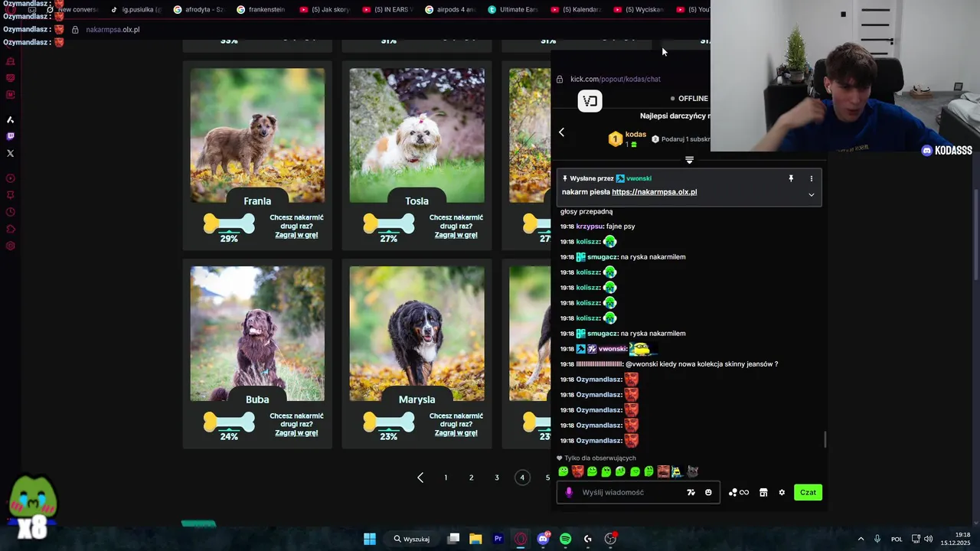Screen dimensions: 980x551
Task: Open link https://nakarmpsa.olx.pl in pinned message
Action: [655, 192]
